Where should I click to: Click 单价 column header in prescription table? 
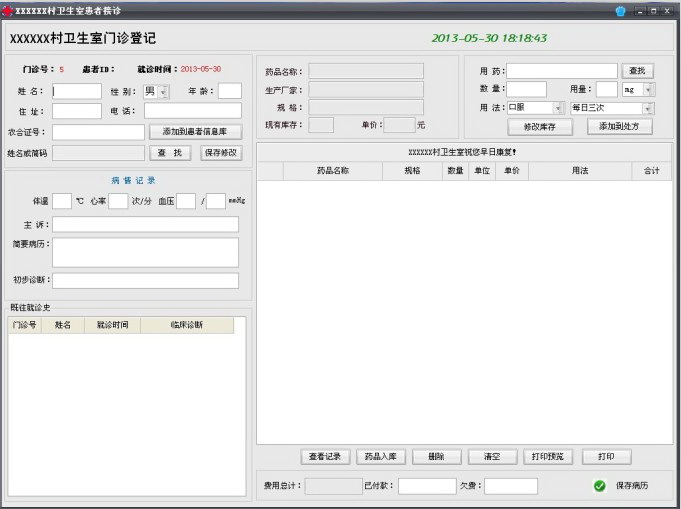[512, 171]
